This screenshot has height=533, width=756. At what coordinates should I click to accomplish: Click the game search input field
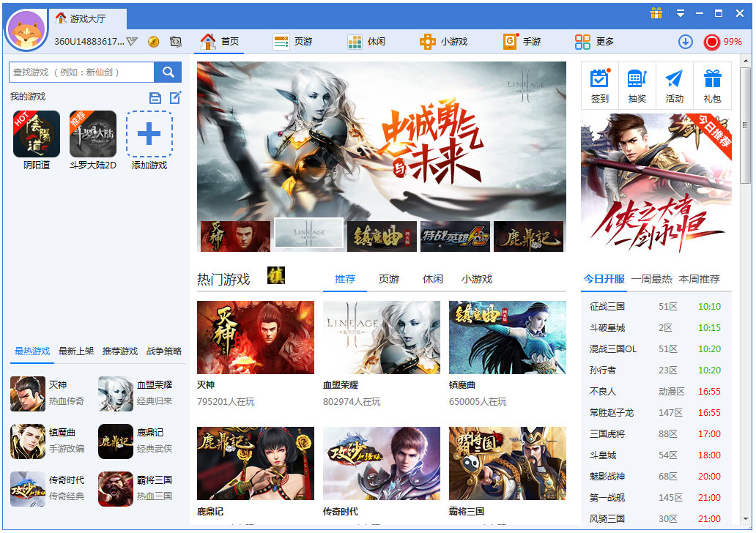pos(81,72)
